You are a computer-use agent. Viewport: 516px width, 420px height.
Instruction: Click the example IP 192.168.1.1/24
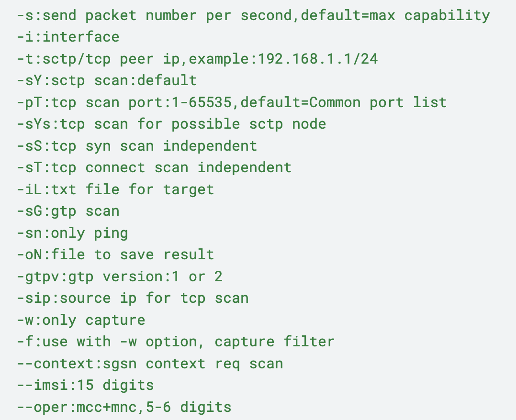tap(318, 59)
